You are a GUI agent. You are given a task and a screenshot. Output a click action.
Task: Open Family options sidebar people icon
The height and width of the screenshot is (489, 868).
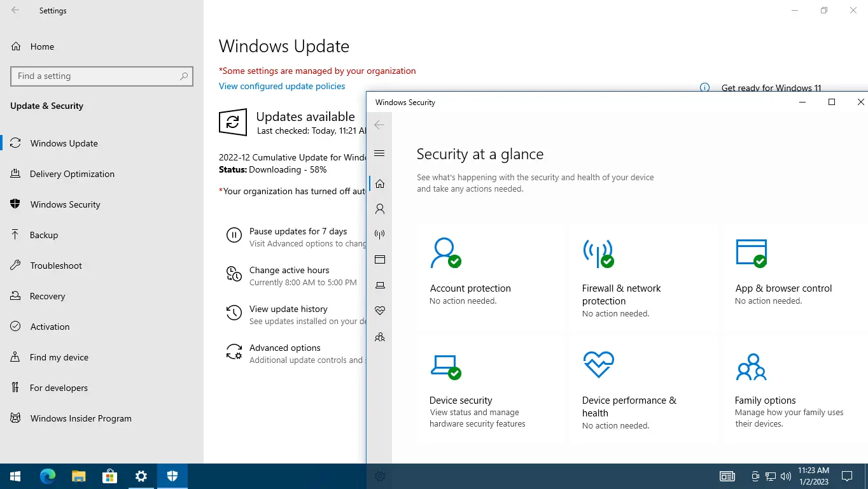pyautogui.click(x=380, y=337)
